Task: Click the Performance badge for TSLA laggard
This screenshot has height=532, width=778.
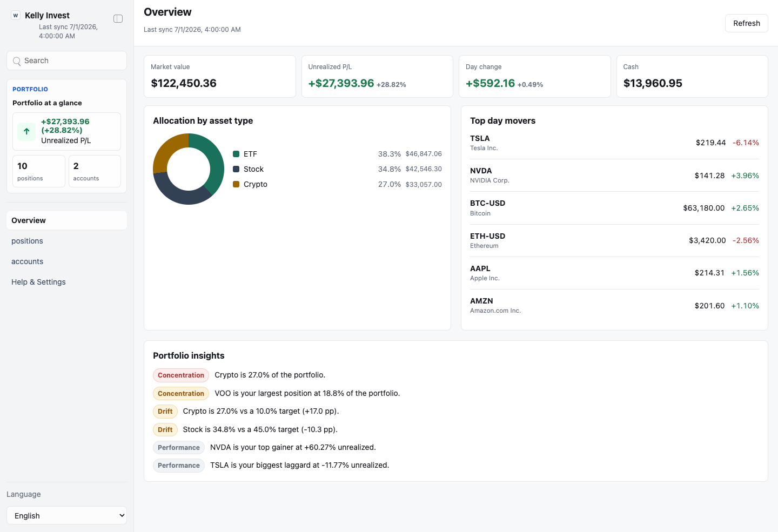Action: coord(179,466)
